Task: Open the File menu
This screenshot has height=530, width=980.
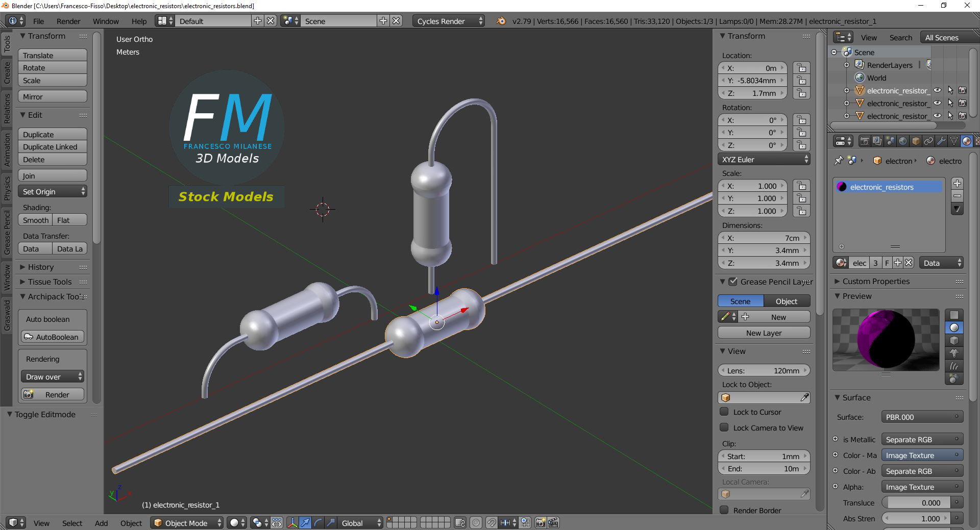Action: coord(38,21)
